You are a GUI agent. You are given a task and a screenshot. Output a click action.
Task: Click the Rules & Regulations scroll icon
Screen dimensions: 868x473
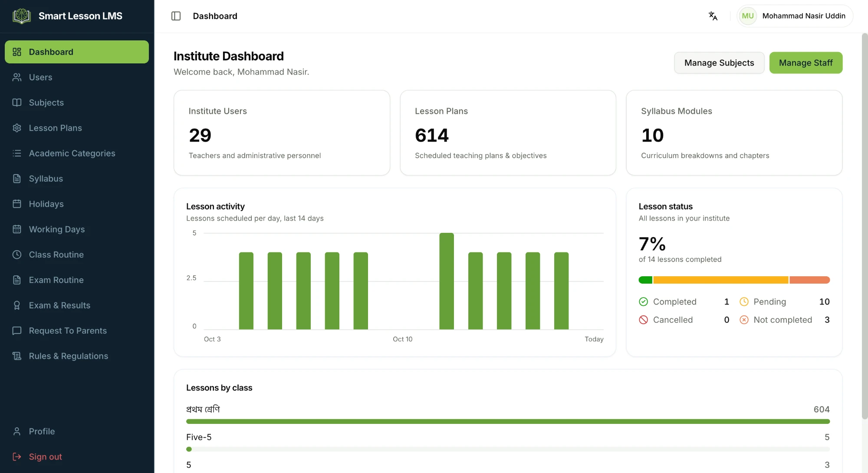[x=17, y=356]
